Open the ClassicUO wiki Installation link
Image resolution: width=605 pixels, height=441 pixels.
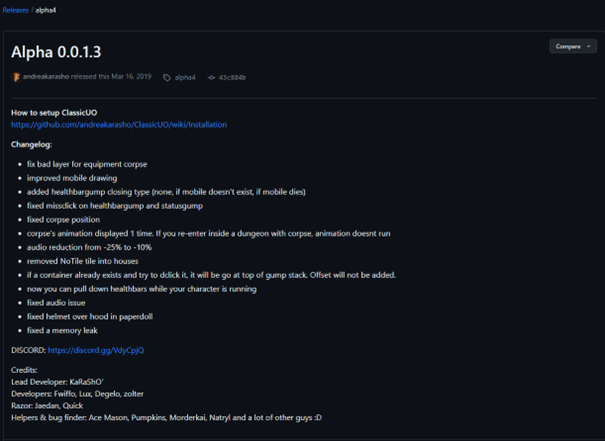click(x=119, y=125)
